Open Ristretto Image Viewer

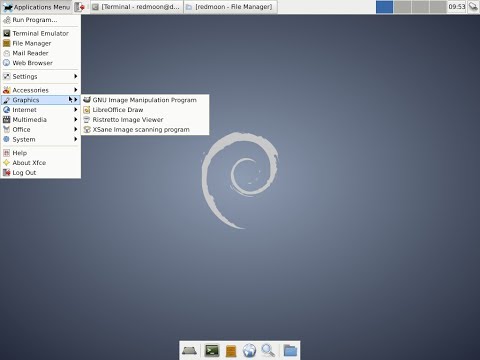tap(145, 120)
